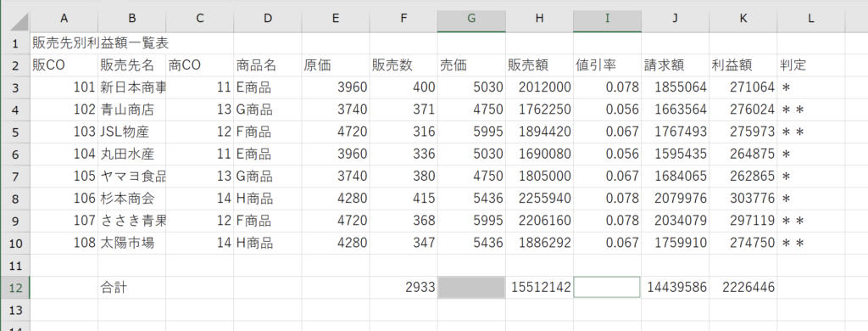868x331 pixels.
Task: Select cell 新日本商事
Action: tap(131, 87)
